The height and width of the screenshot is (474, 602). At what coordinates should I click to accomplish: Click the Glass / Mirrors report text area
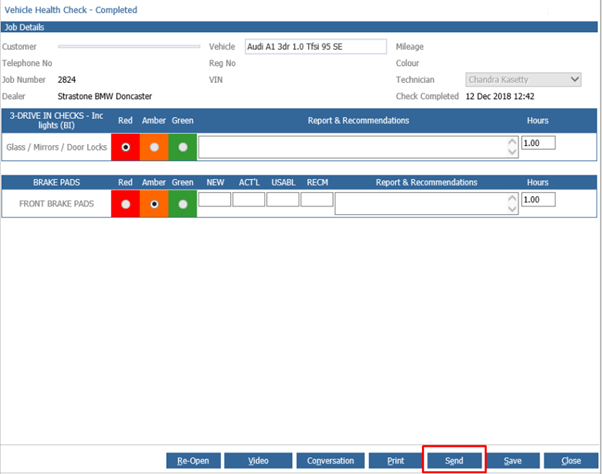(x=353, y=147)
